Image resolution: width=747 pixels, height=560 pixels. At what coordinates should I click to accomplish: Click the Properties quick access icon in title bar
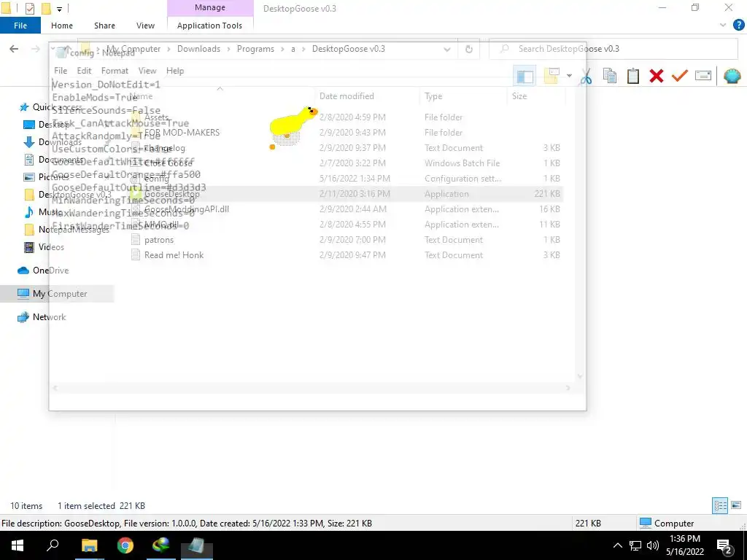29,9
